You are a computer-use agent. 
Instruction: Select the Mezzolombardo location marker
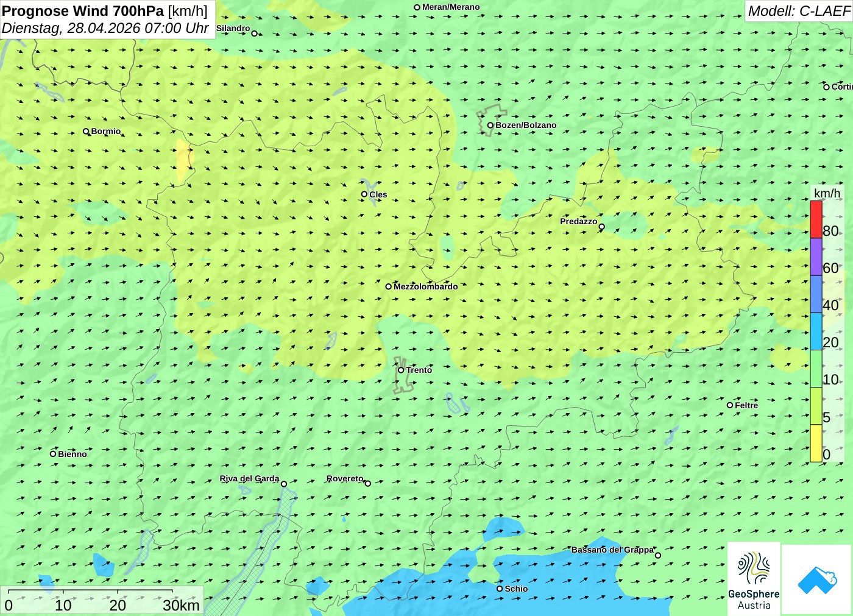click(389, 286)
